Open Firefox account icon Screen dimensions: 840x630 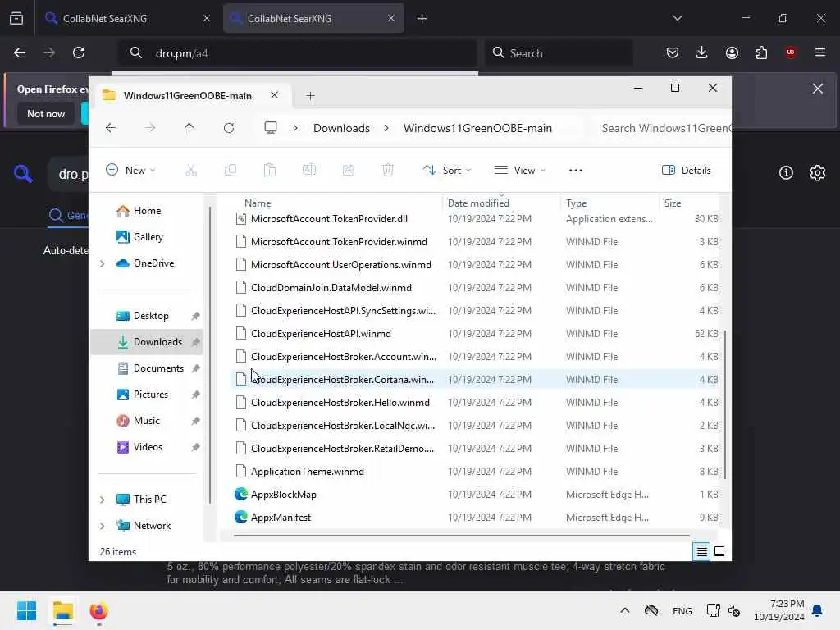pyautogui.click(x=732, y=52)
